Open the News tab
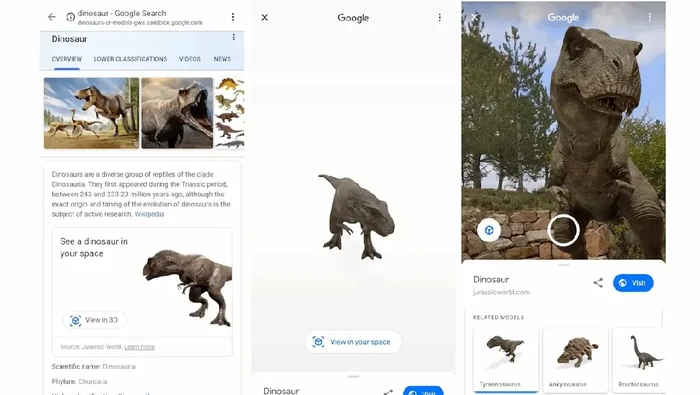 [x=222, y=59]
